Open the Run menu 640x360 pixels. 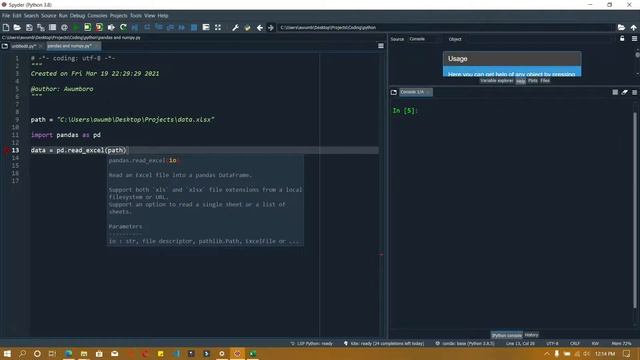click(x=63, y=16)
